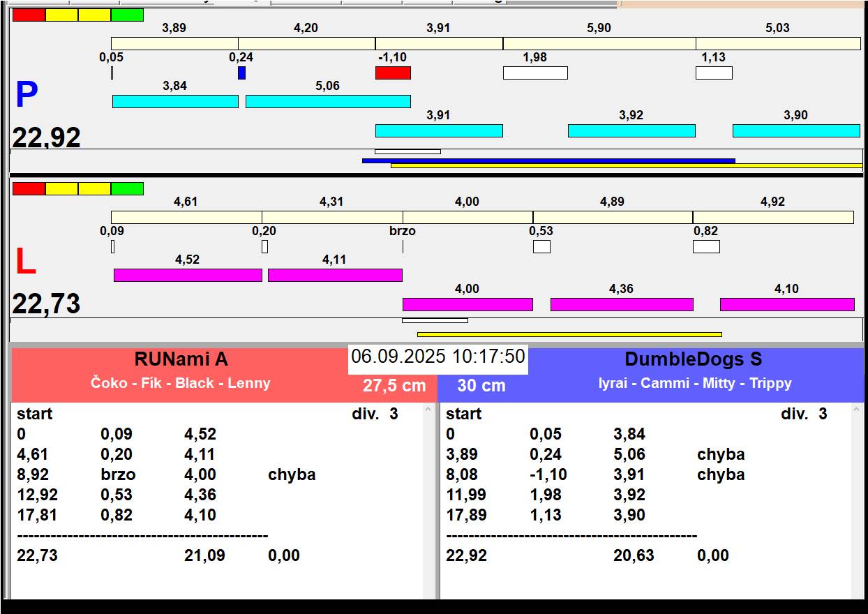This screenshot has height=614, width=868.
Task: Click the blue P lane letter
Action: click(27, 96)
